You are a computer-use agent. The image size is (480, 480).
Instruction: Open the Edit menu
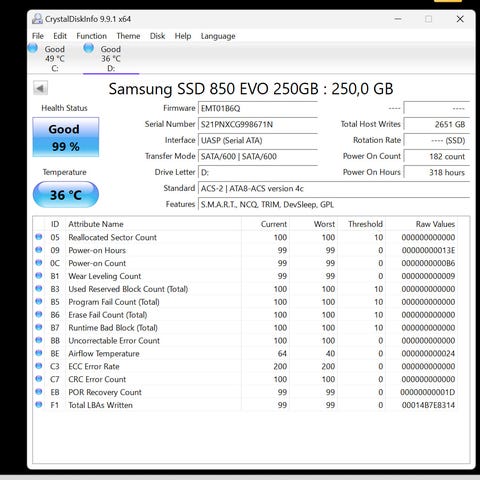[x=60, y=36]
